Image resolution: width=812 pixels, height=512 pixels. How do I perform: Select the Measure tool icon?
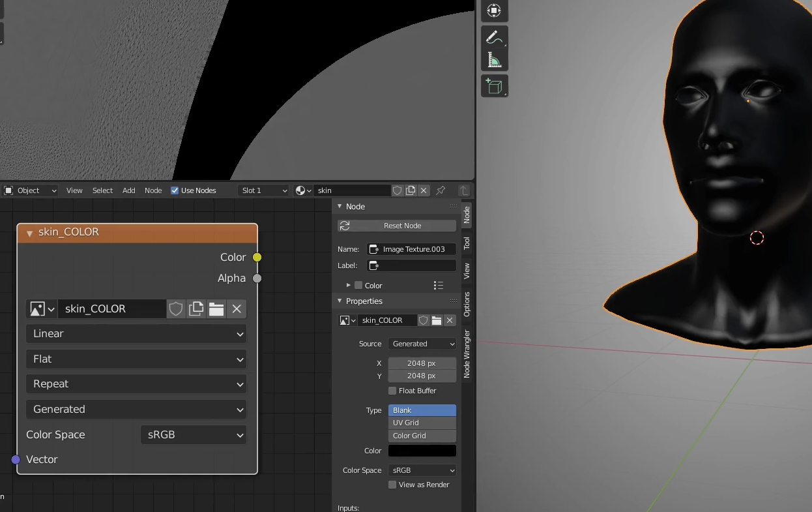pyautogui.click(x=494, y=61)
